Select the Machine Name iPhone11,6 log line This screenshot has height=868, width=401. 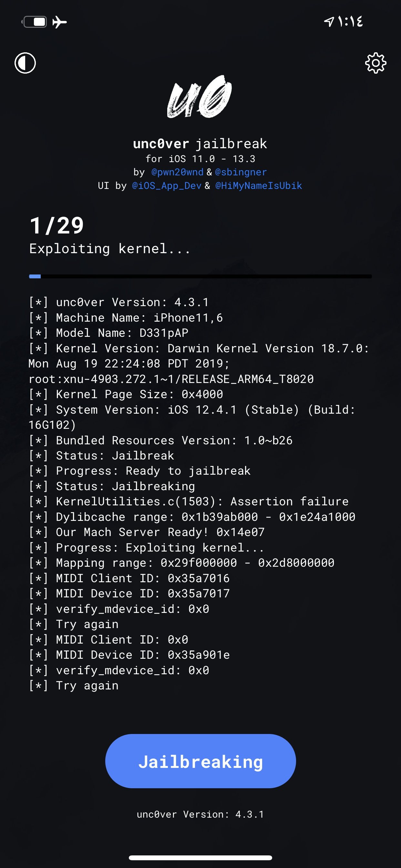click(x=126, y=317)
